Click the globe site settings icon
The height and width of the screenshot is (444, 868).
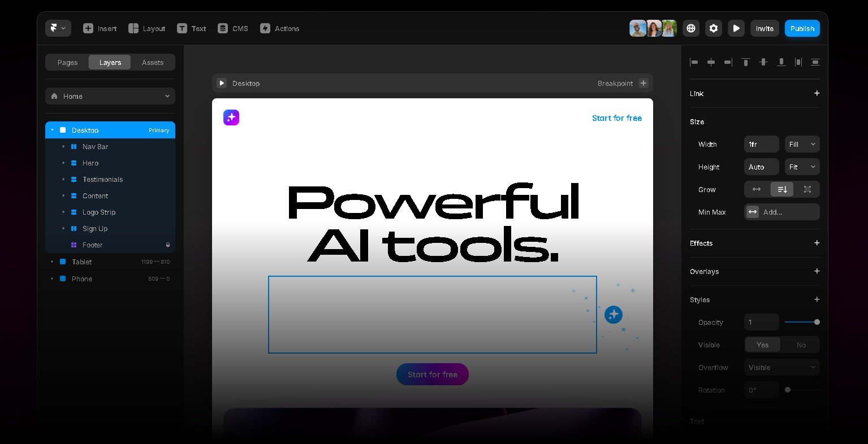(691, 28)
